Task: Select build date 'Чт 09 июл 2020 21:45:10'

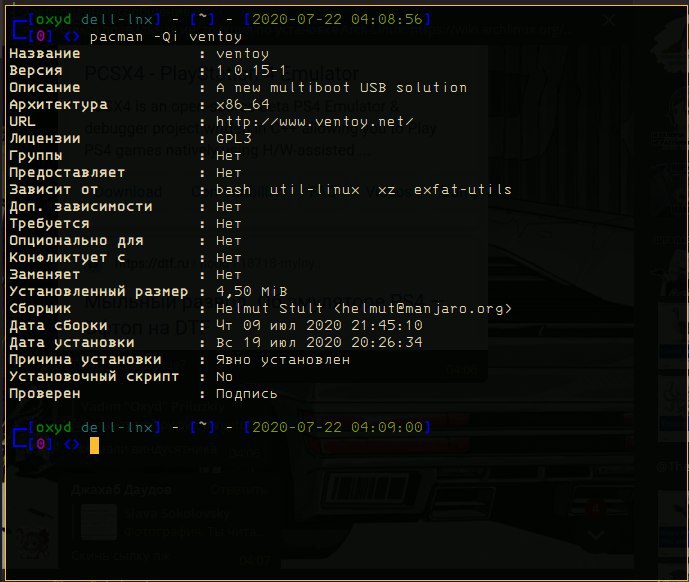Action: 319,325
